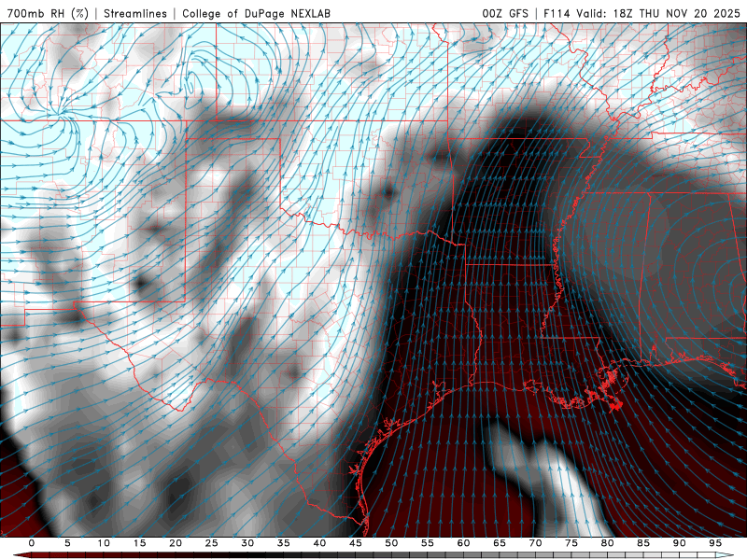
Task: Click the colorbar label "35"
Action: coord(284,543)
